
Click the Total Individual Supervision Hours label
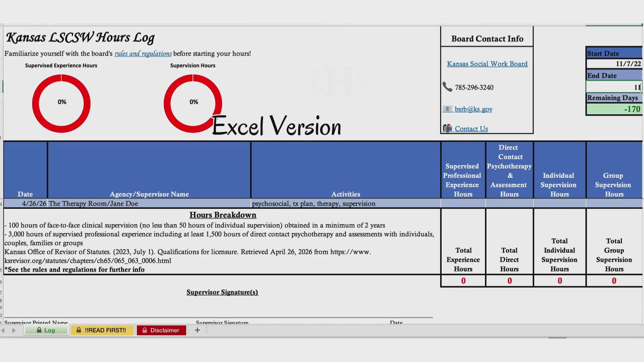[559, 255]
